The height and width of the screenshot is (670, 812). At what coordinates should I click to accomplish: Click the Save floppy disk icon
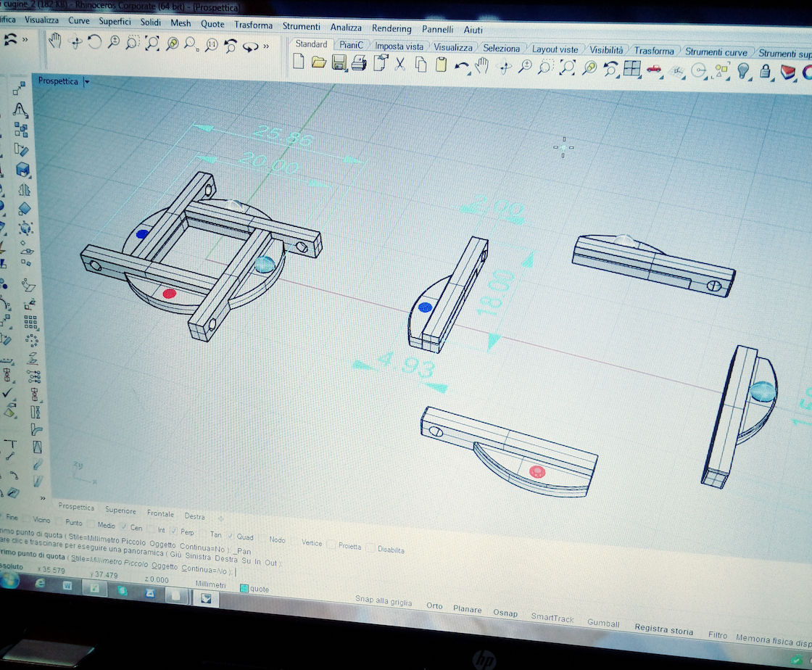pyautogui.click(x=339, y=63)
